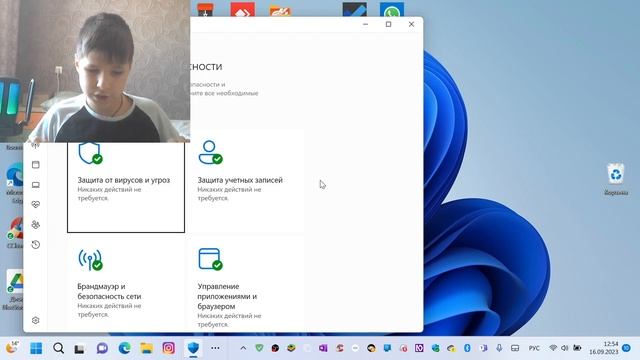The width and height of the screenshot is (640, 360).
Task: Select app and browser control sidebar icon
Action: 36,164
